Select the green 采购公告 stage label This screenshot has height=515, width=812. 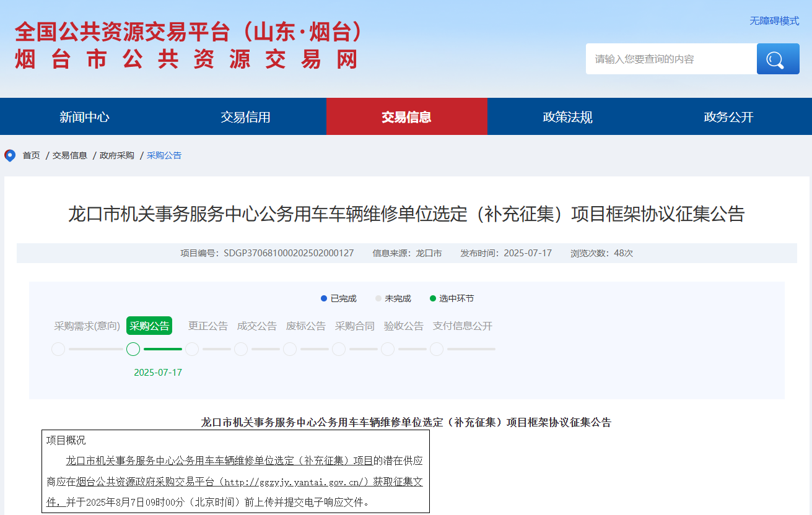pyautogui.click(x=149, y=326)
